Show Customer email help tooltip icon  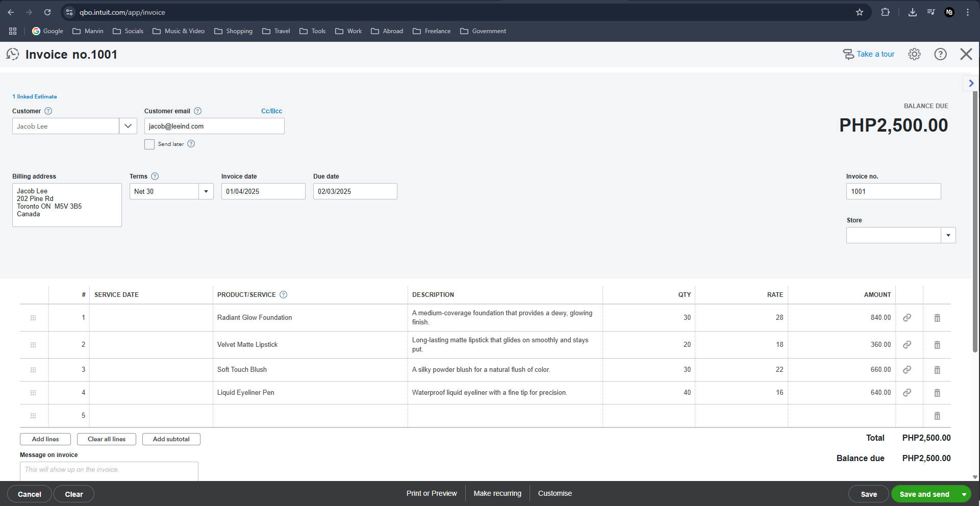click(198, 111)
